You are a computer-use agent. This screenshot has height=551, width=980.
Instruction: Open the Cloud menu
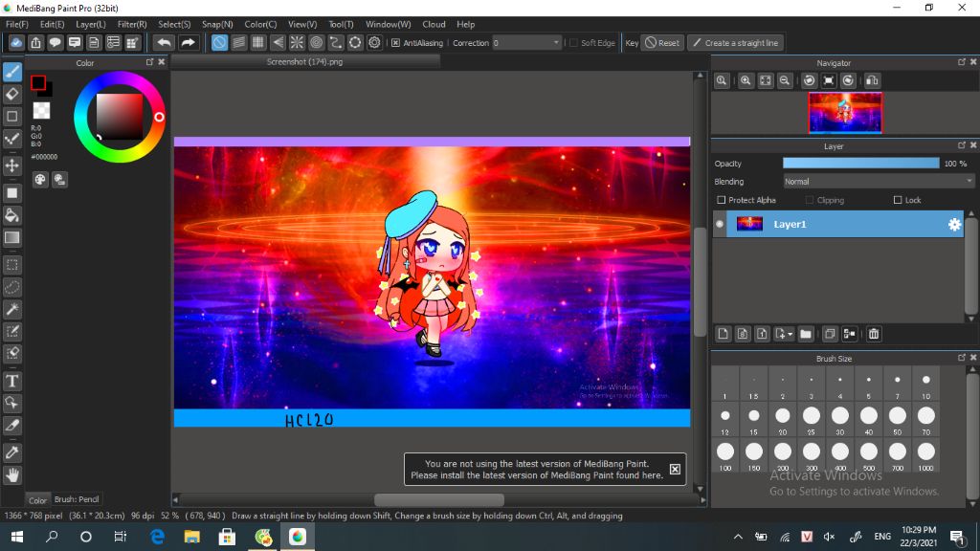[434, 24]
